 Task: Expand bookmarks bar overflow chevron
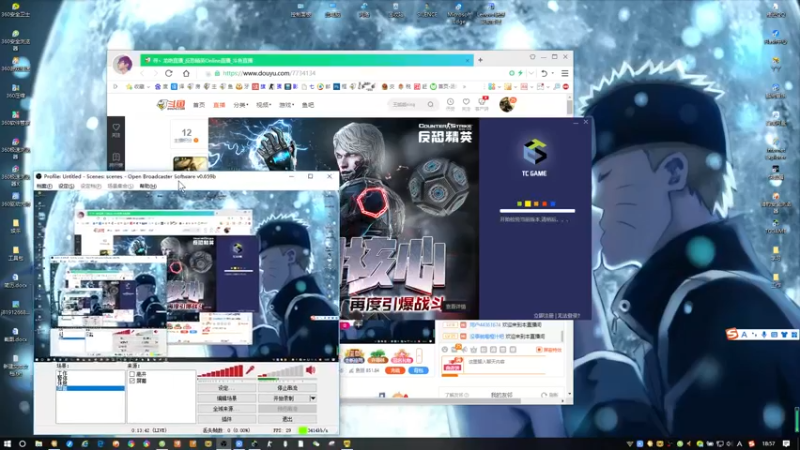(464, 87)
